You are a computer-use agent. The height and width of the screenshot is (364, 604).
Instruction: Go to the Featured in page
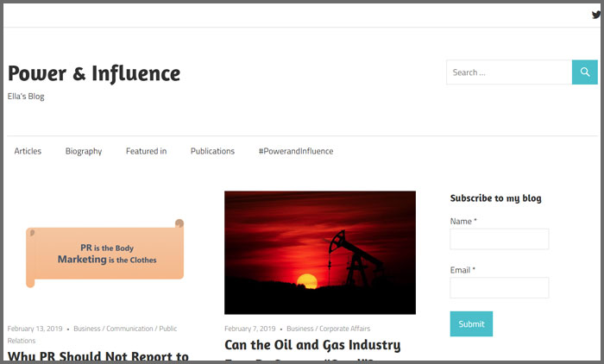coord(147,151)
